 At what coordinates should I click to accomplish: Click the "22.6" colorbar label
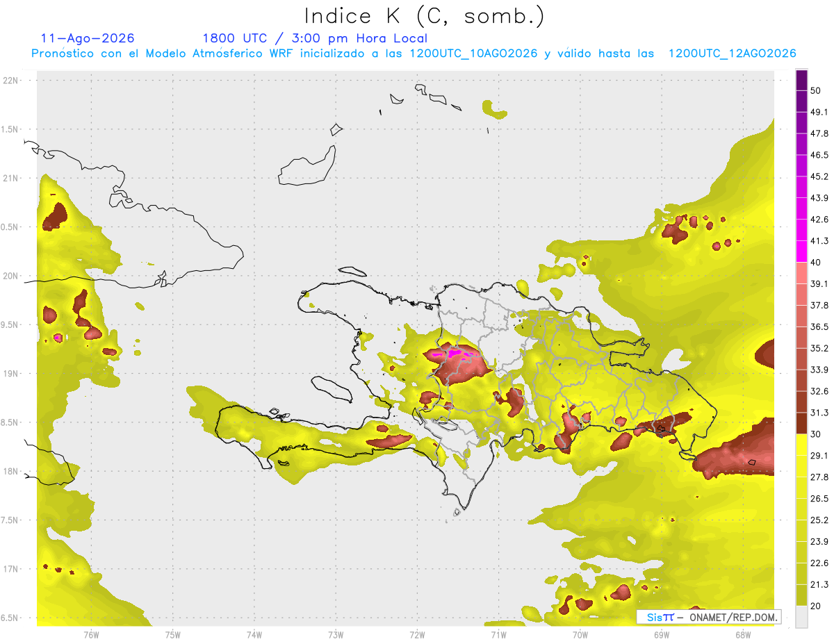819,563
